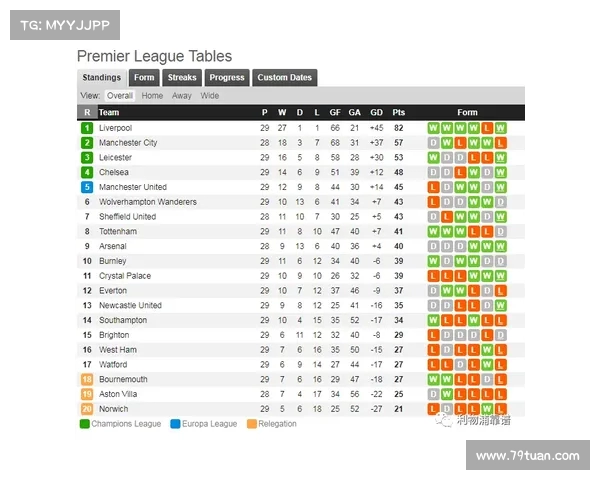Switch view to Home standings
The height and width of the screenshot is (480, 600).
[x=152, y=96]
